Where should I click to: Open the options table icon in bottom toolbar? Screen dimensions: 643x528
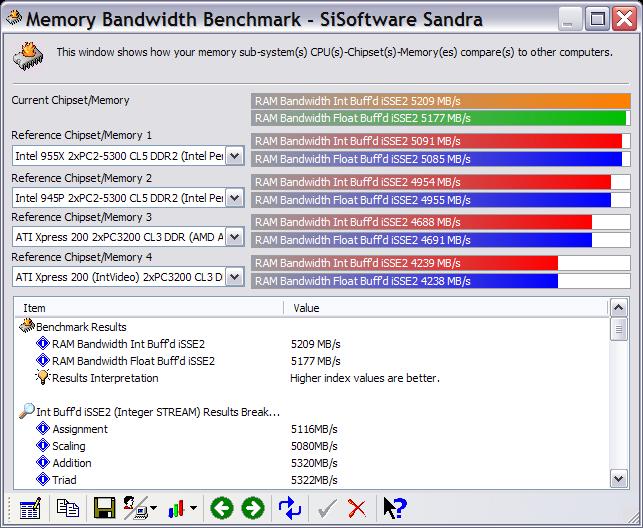coord(30,508)
